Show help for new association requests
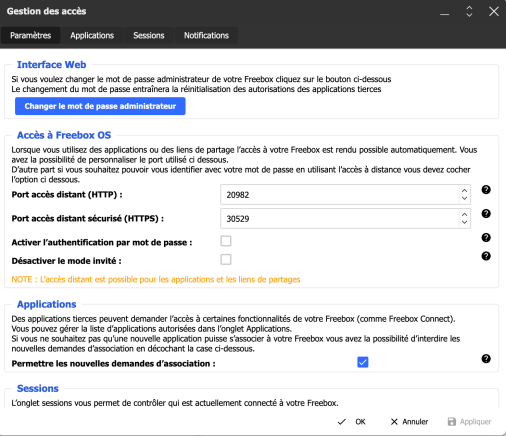 click(x=486, y=359)
